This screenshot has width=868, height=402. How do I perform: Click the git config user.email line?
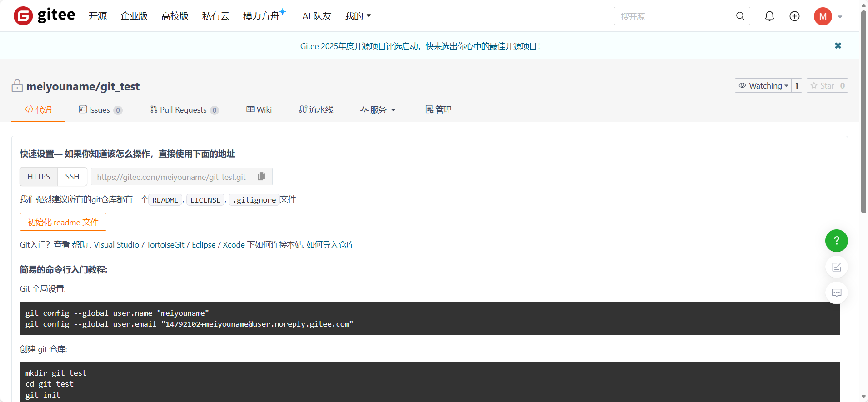click(x=189, y=324)
